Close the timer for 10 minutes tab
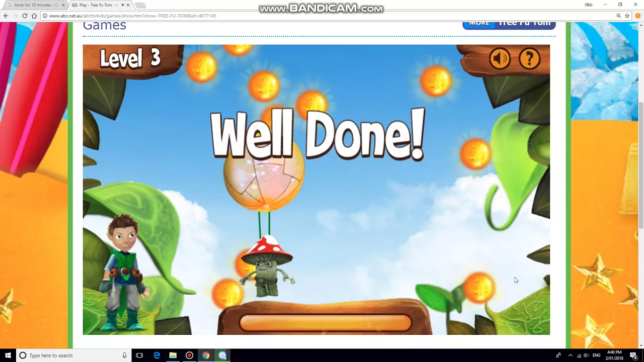The width and height of the screenshot is (644, 362). 63,5
